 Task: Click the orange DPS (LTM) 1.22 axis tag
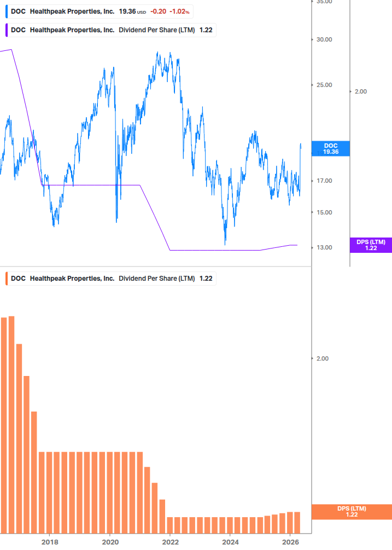(352, 512)
